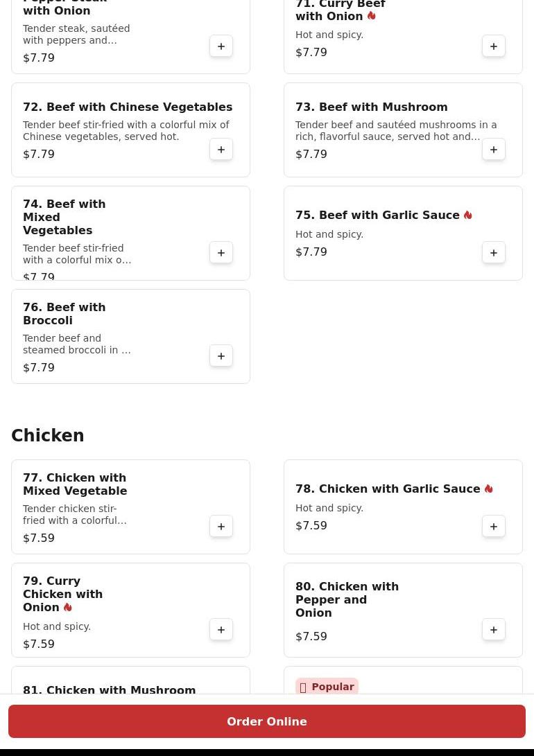The image size is (534, 756).
Task: Click the Popular badge
Action: 327,687
